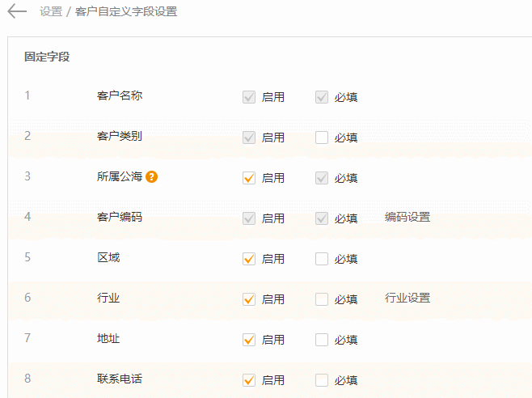Click the 客户类别 field row label
This screenshot has width=532, height=398.
(x=120, y=136)
